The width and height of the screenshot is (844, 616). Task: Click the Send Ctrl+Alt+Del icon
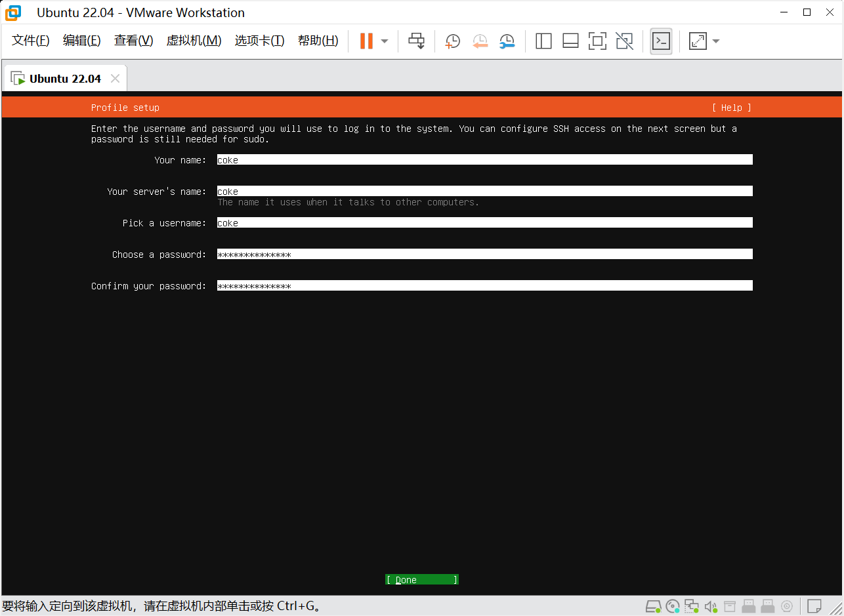click(416, 41)
